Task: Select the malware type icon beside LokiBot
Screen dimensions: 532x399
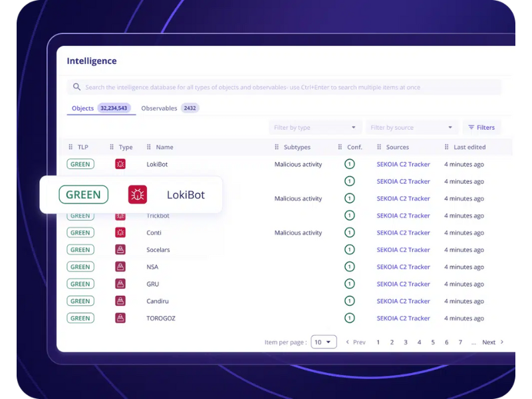Action: (121, 164)
